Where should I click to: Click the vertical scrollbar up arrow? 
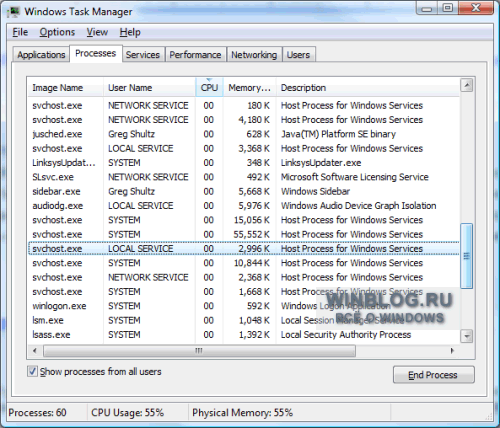(x=467, y=86)
